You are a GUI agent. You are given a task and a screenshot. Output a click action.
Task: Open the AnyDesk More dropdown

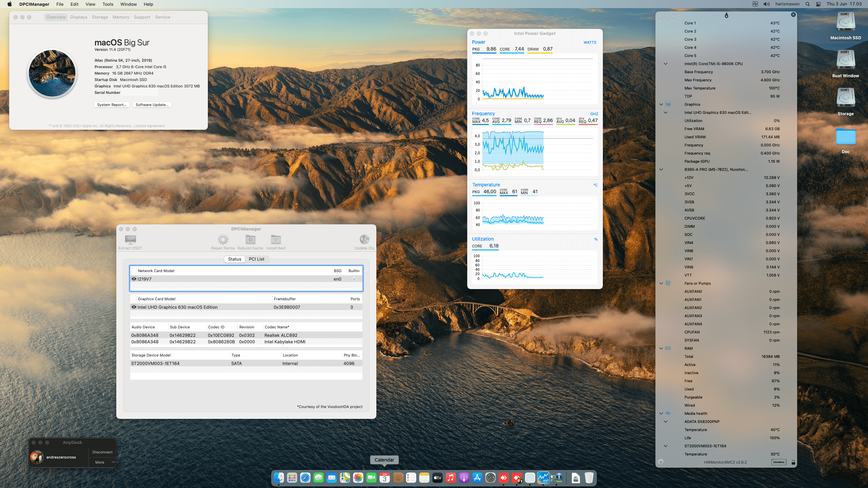point(102,462)
